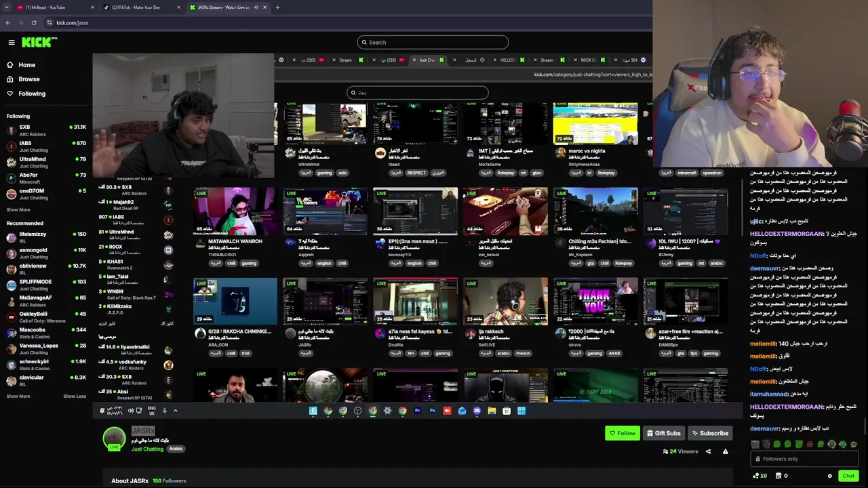The width and height of the screenshot is (868, 488).
Task: Open the tab search dropdown arrow
Action: click(7, 7)
